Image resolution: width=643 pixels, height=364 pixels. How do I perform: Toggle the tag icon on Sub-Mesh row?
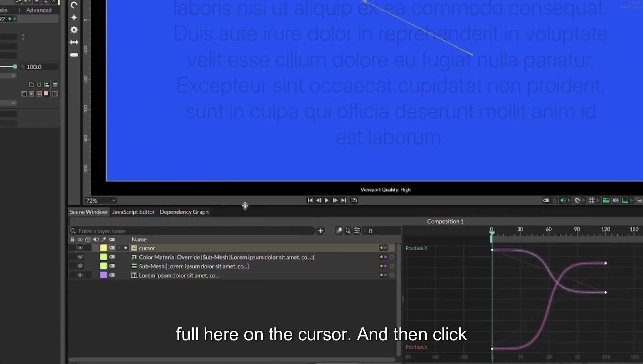(x=112, y=266)
